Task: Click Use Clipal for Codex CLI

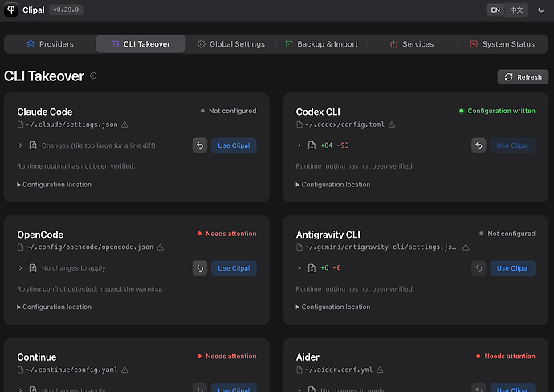Action: click(x=513, y=145)
